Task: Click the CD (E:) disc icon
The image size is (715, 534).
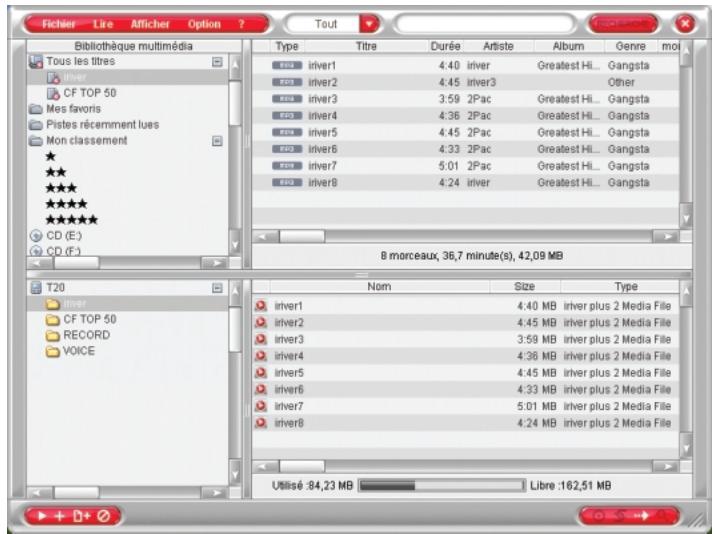Action: point(36,236)
